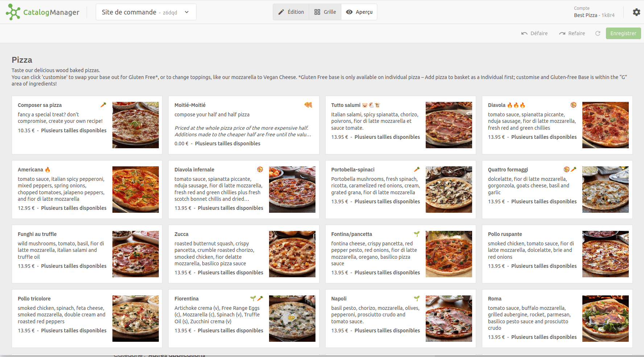This screenshot has width=644, height=357.
Task: Click the Refaire redo button
Action: pos(572,33)
